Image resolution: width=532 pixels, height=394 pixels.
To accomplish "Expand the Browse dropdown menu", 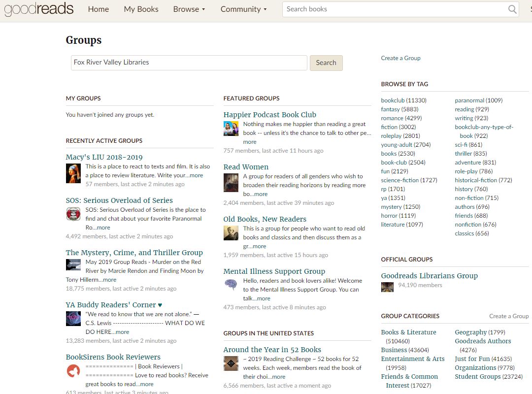I will 189,9.
